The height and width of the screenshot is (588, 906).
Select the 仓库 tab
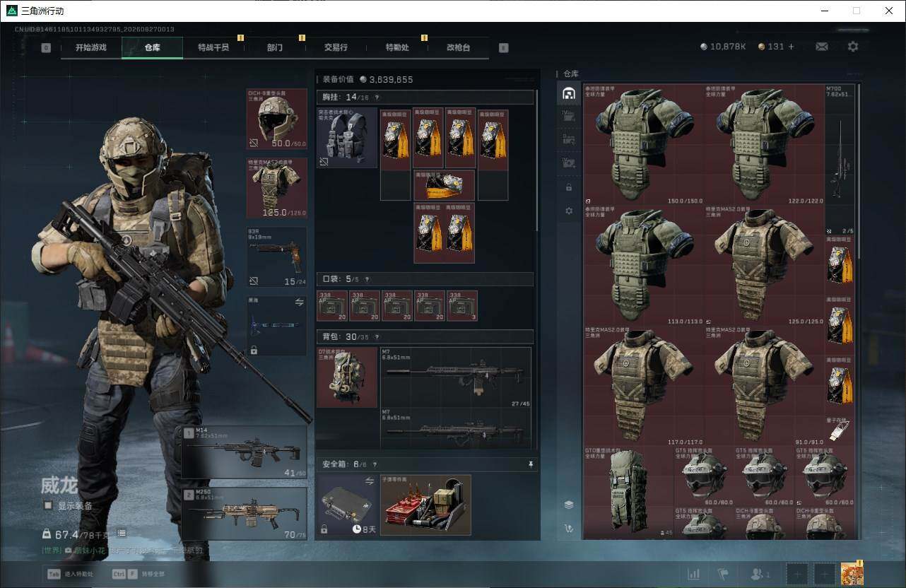tap(153, 47)
